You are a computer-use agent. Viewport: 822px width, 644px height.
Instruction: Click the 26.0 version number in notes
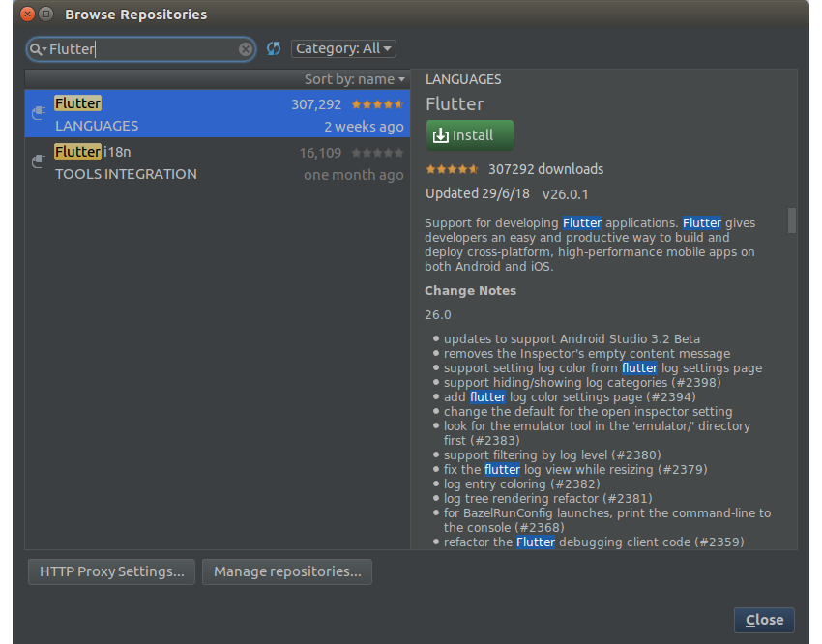pos(438,315)
